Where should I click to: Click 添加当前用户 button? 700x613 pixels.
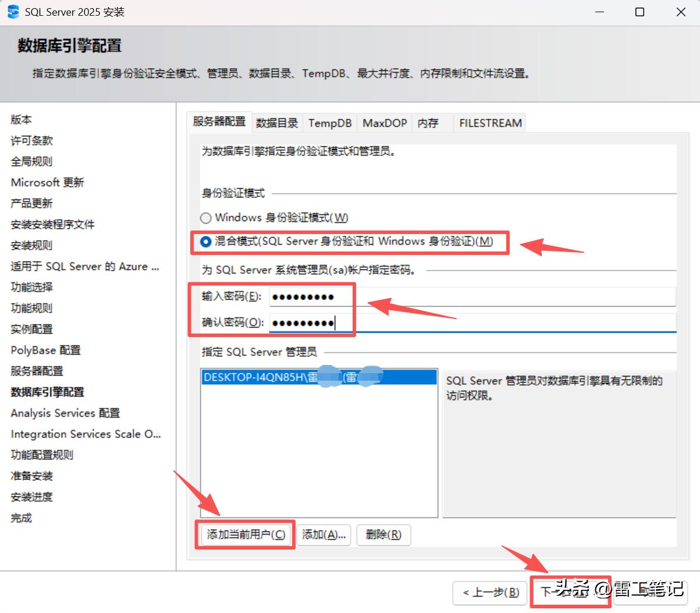click(x=246, y=534)
